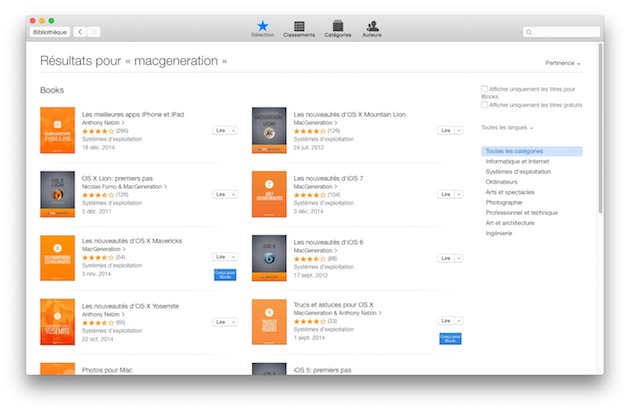The width and height of the screenshot is (631, 412).
Task: Open Anthony Nelzin link under Yosemite book
Action: point(103,314)
